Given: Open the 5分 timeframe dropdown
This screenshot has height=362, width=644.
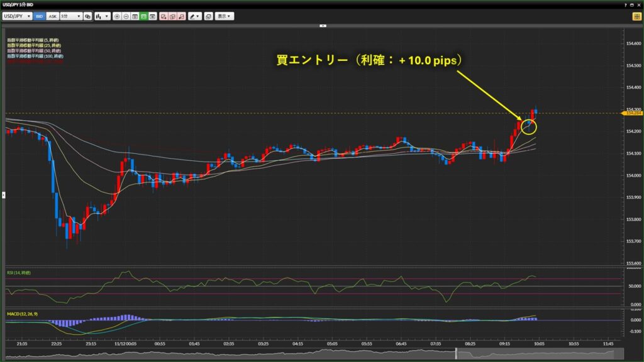Looking at the screenshot, I should tap(70, 16).
